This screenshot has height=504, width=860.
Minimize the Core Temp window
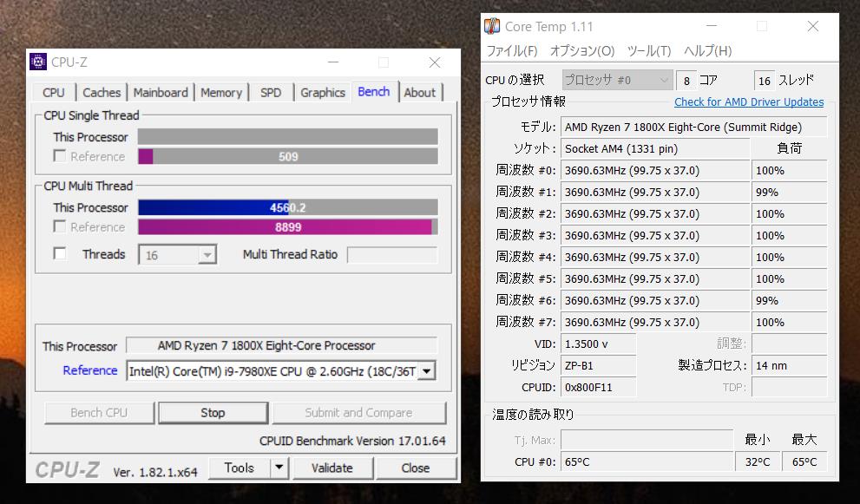click(x=712, y=26)
